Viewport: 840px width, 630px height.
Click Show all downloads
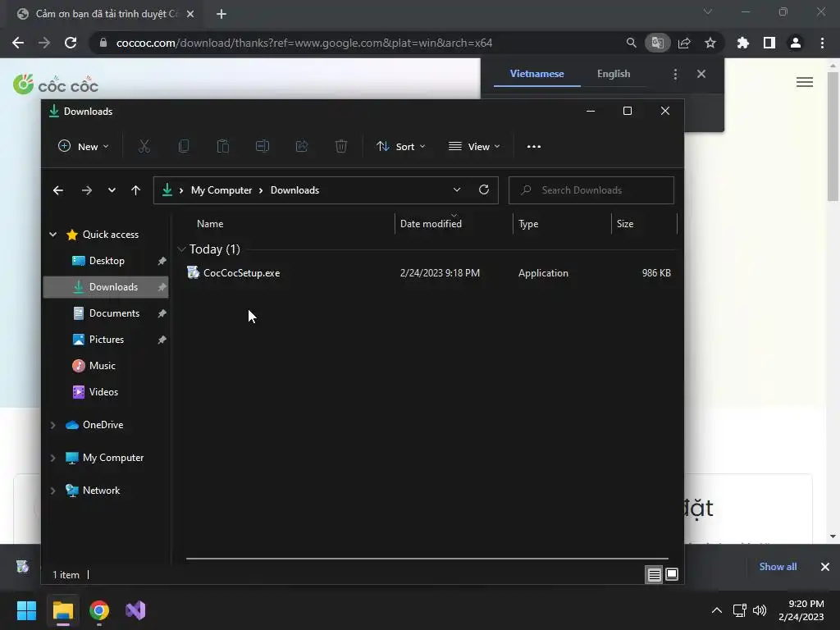click(778, 567)
